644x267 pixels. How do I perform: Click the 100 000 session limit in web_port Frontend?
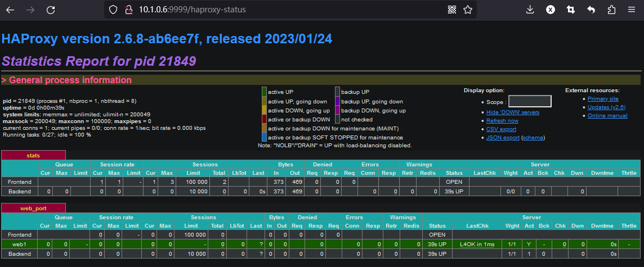point(195,235)
